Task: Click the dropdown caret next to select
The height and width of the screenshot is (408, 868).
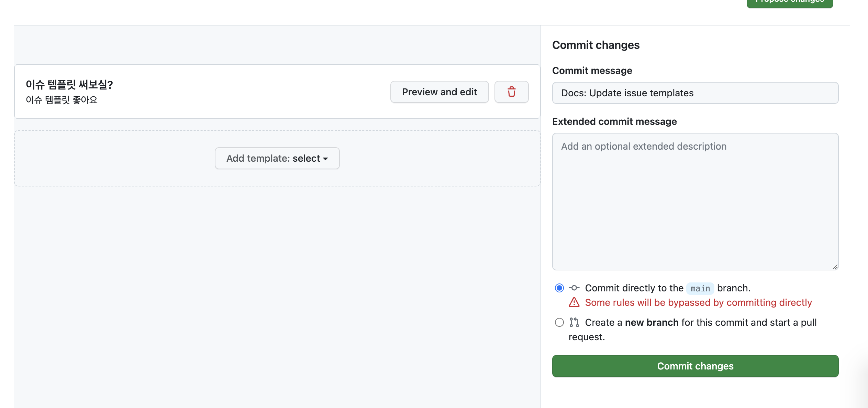Action: (x=325, y=159)
